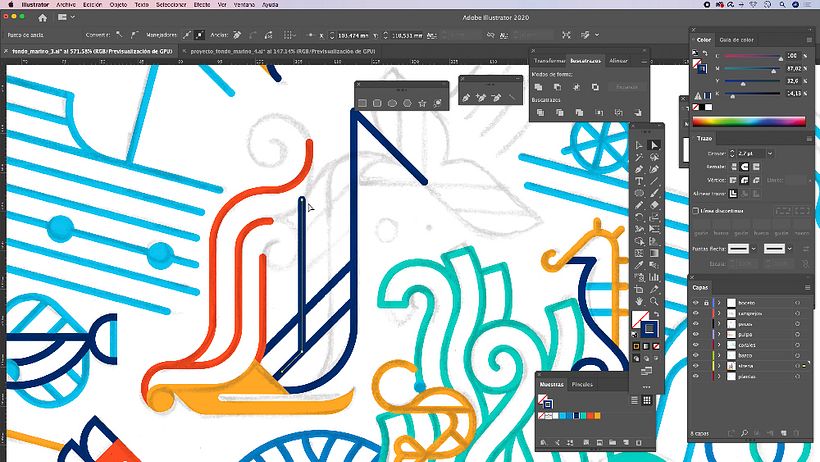The height and width of the screenshot is (462, 820).
Task: Select the Eraser tool
Action: click(x=654, y=205)
